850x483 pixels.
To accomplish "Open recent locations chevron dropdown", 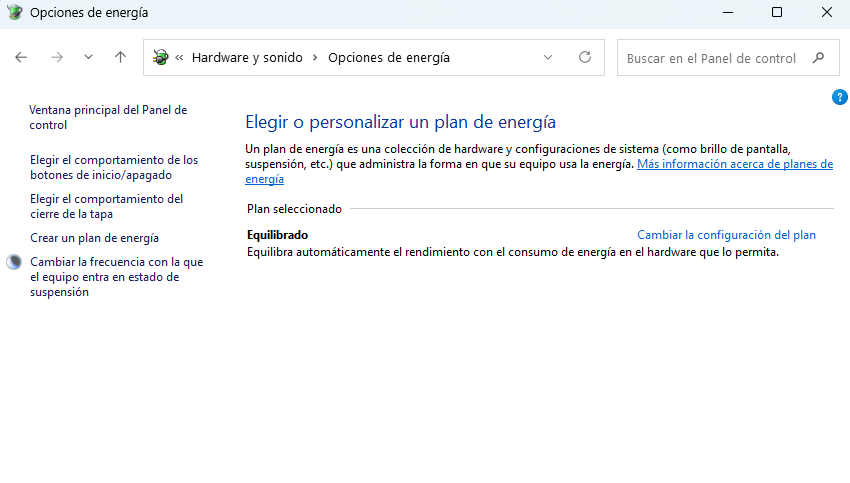I will coord(88,57).
